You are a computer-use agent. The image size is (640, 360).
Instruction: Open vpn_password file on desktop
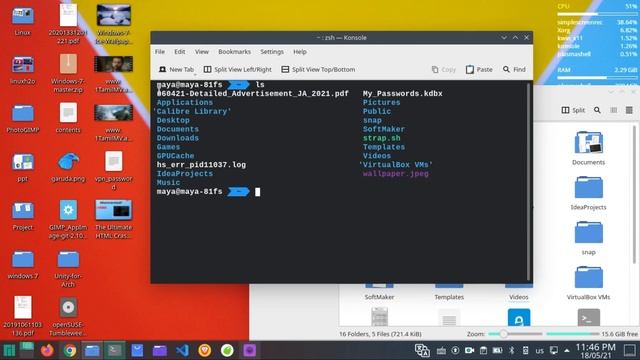(x=113, y=171)
